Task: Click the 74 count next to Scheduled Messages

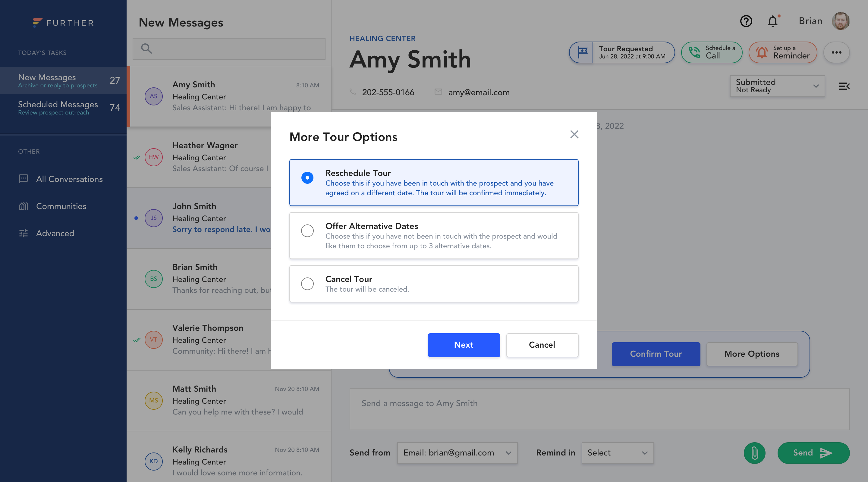Action: (x=115, y=108)
